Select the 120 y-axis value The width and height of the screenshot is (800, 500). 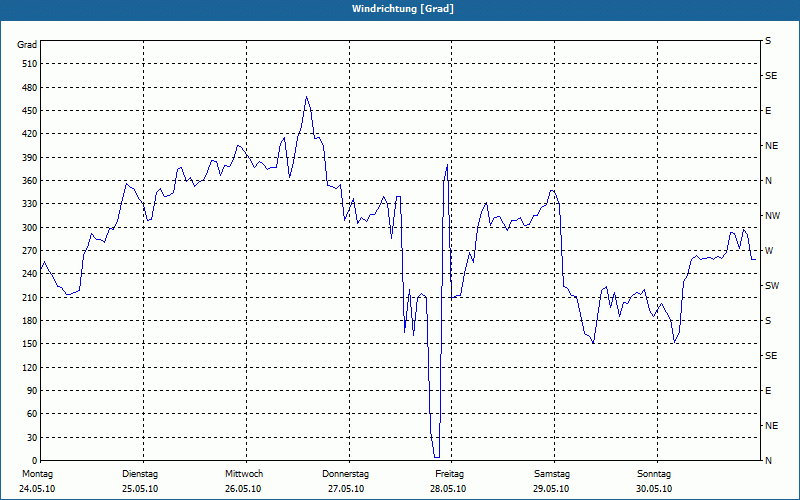point(30,367)
